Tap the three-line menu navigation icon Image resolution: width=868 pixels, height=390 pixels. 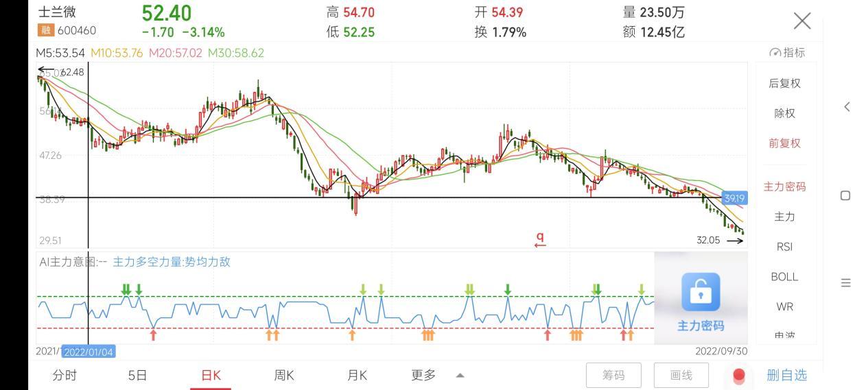tap(845, 282)
